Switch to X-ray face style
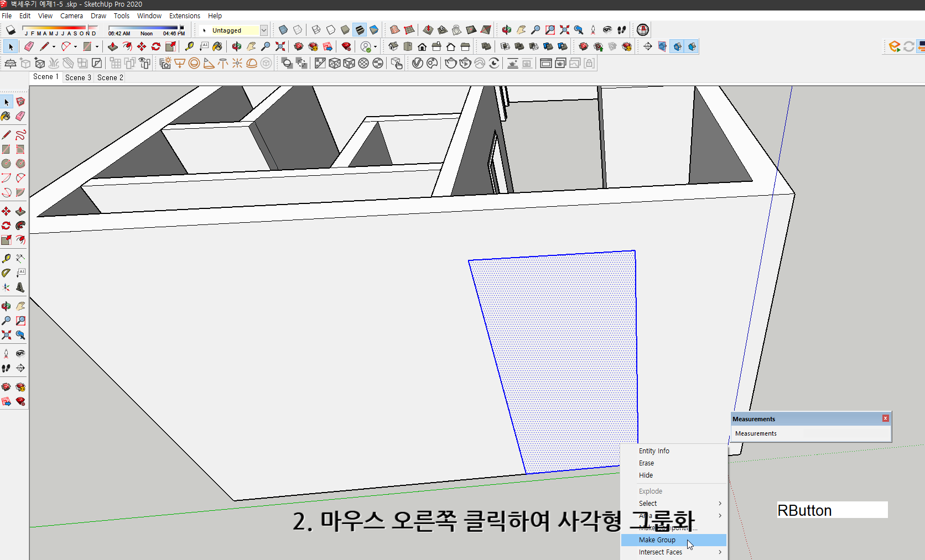 click(x=319, y=62)
